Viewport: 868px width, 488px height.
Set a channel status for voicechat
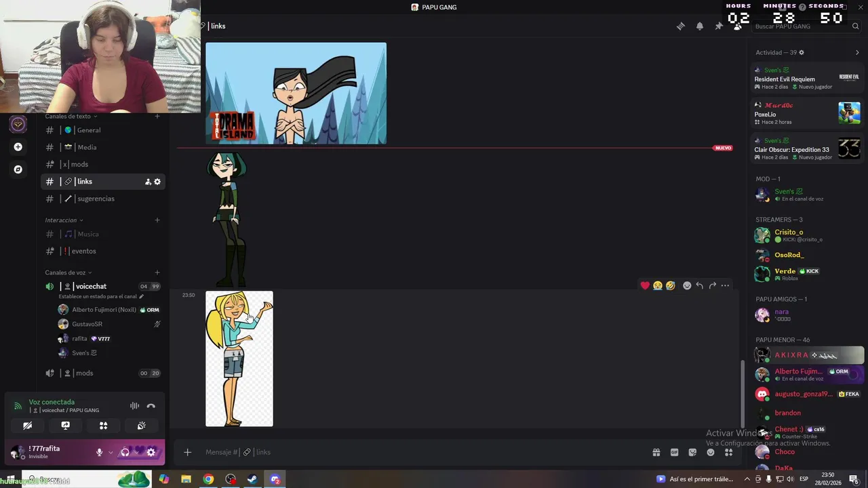point(101,296)
